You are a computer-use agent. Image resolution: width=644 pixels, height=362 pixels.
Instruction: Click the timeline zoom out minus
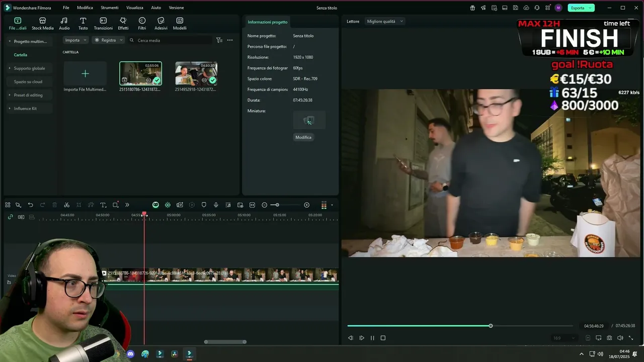click(x=264, y=205)
